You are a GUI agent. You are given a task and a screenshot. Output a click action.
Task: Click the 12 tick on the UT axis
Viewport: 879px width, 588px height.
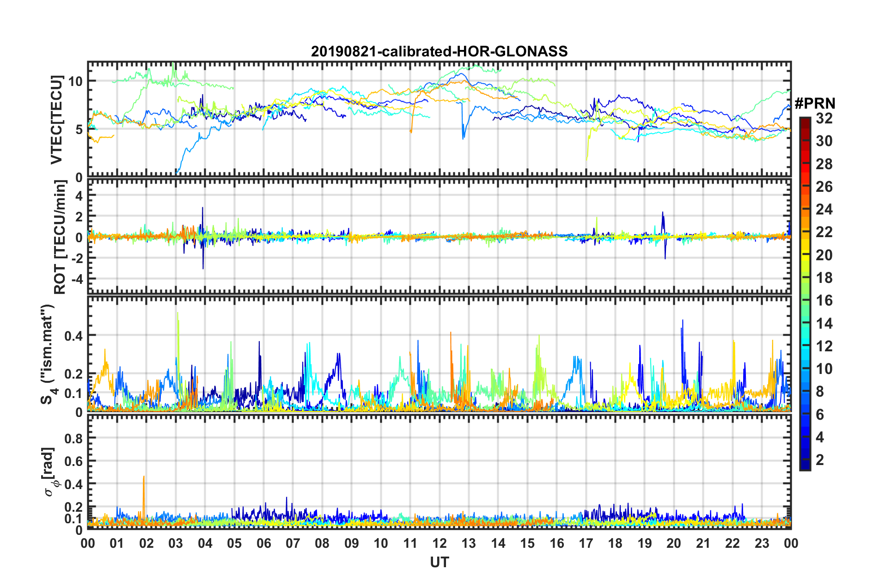[439, 543]
